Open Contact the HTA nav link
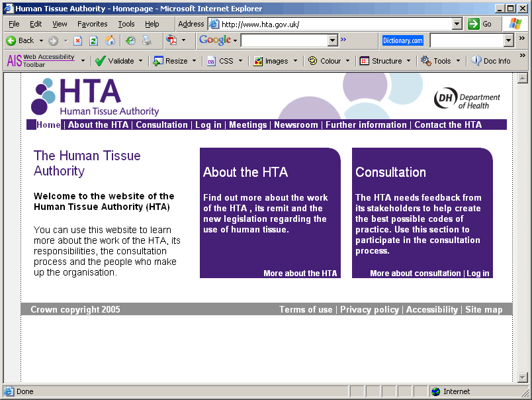 (x=448, y=125)
